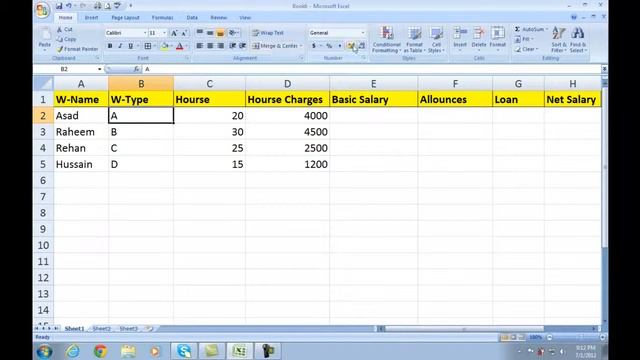Click Decrease Decimal icon
The width and height of the screenshot is (640, 360).
pyautogui.click(x=362, y=46)
